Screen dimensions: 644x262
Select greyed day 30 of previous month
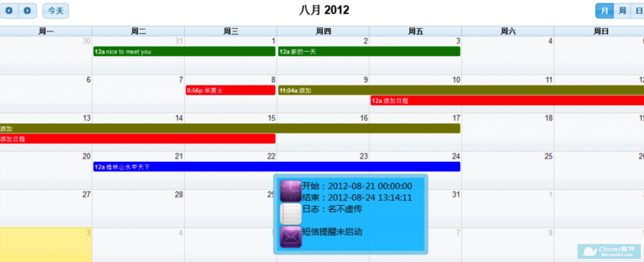pos(46,55)
